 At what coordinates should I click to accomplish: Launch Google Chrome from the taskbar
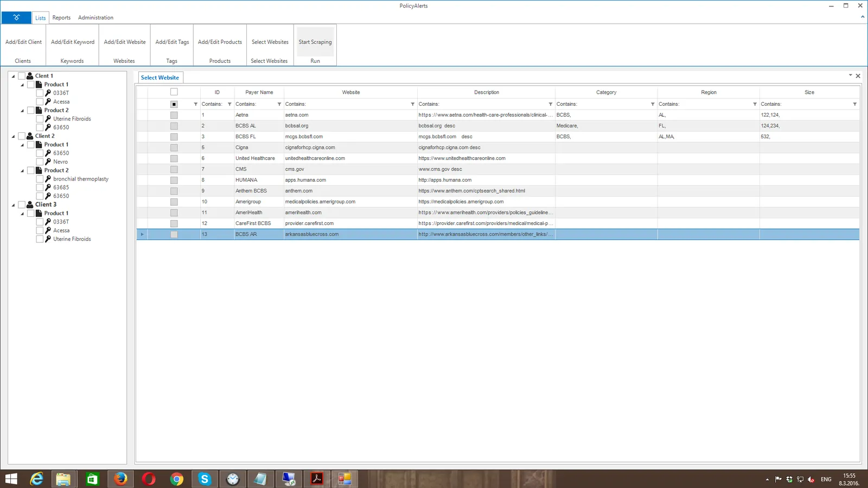coord(177,479)
